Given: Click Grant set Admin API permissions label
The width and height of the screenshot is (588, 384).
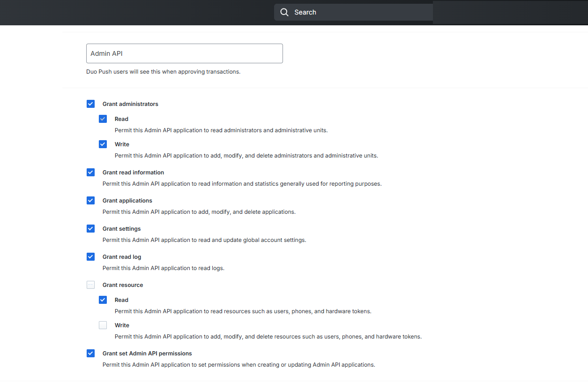Looking at the screenshot, I should (147, 354).
